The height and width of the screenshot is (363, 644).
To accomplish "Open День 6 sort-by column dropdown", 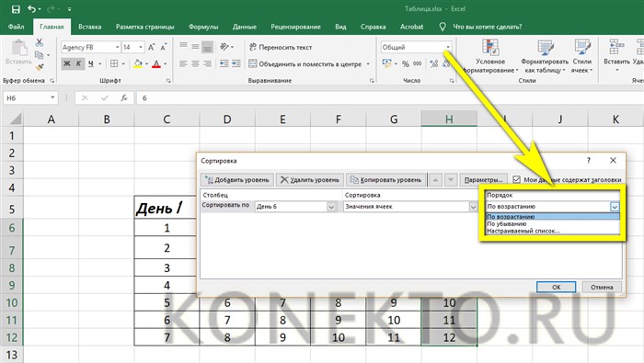I will tap(331, 207).
